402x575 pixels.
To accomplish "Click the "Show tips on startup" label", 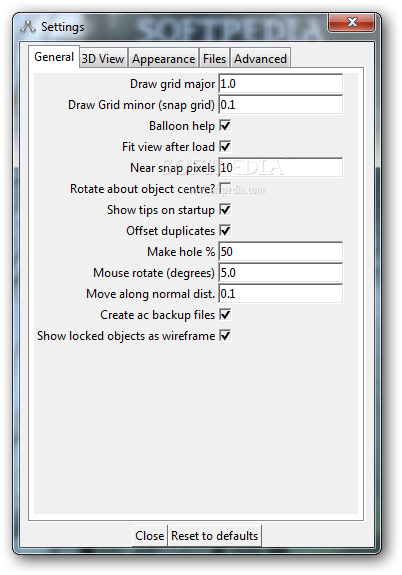I will pyautogui.click(x=161, y=210).
